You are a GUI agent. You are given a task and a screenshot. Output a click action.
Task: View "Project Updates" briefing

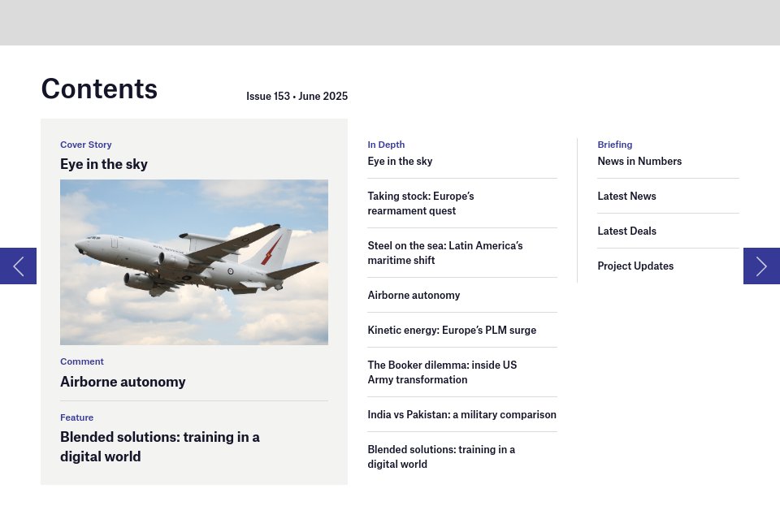635,266
